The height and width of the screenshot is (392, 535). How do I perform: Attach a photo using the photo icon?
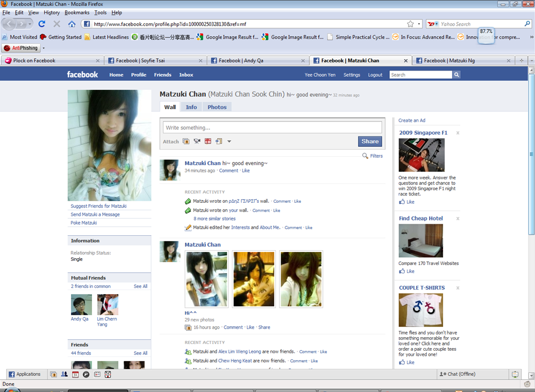point(186,141)
